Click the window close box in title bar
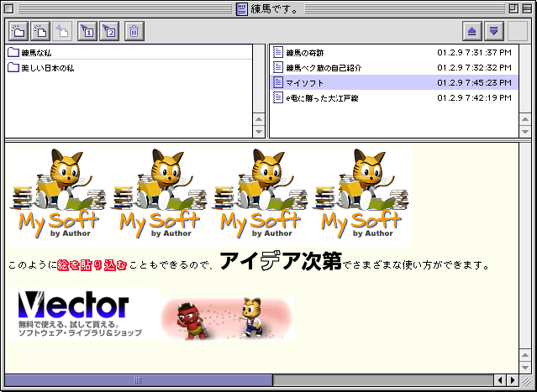537x392 pixels. pos(9,9)
